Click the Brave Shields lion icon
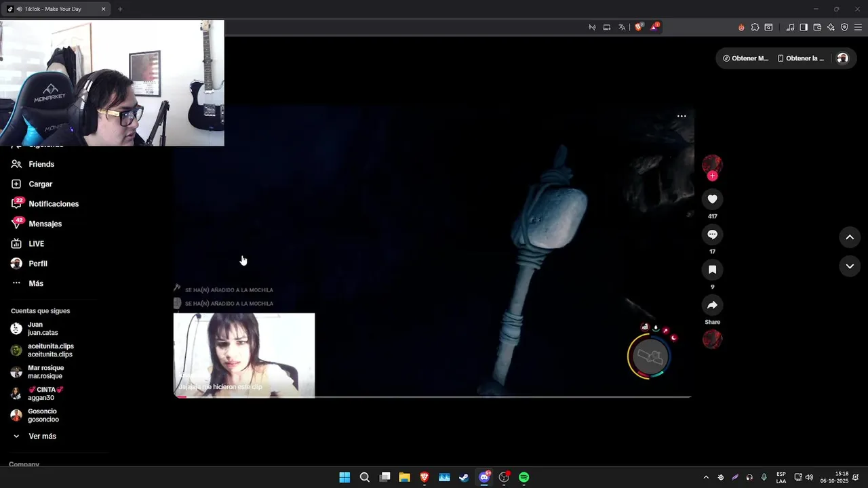 click(639, 27)
